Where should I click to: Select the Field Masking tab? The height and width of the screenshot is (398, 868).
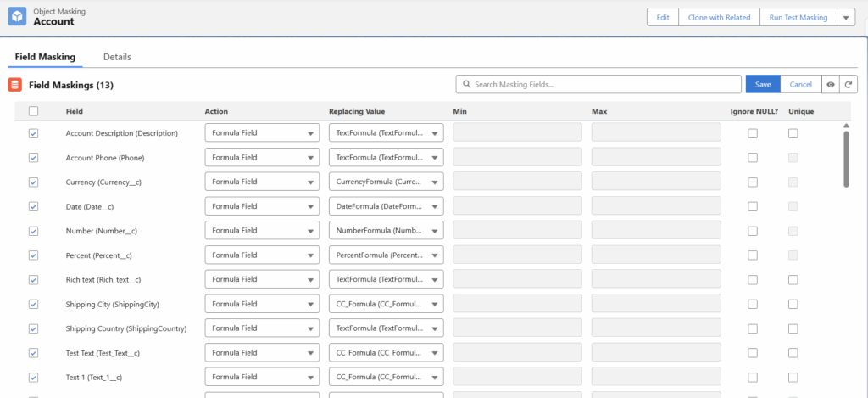click(45, 57)
